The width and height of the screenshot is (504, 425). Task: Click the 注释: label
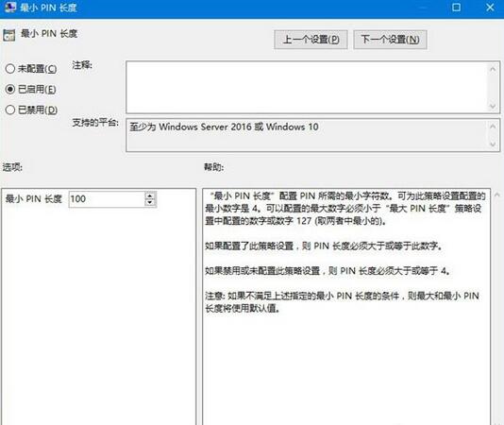[82, 65]
